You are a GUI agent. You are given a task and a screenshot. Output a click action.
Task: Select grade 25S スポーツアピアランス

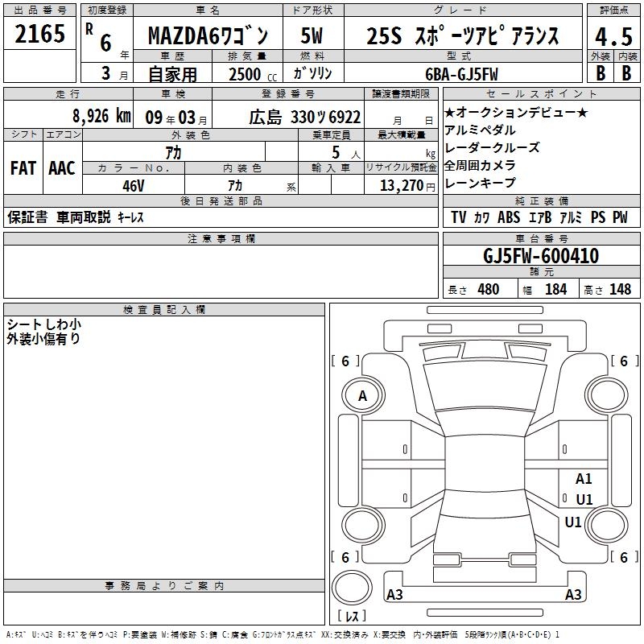462,35
